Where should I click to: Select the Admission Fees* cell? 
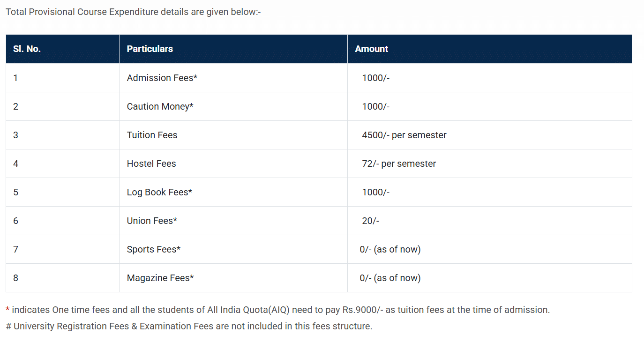coord(162,78)
